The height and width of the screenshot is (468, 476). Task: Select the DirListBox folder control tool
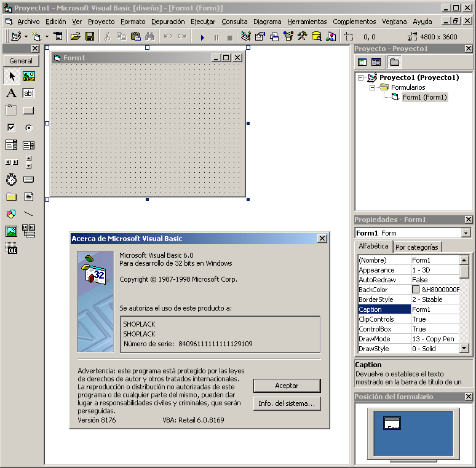point(12,197)
